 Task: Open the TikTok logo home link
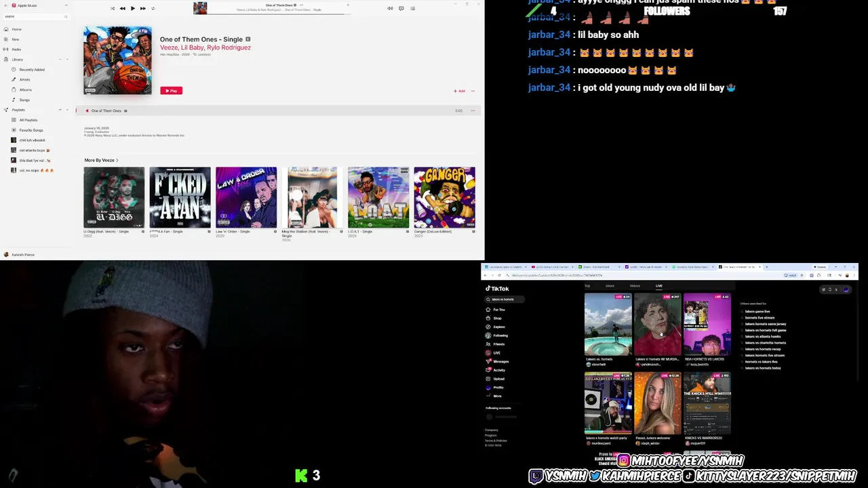497,289
